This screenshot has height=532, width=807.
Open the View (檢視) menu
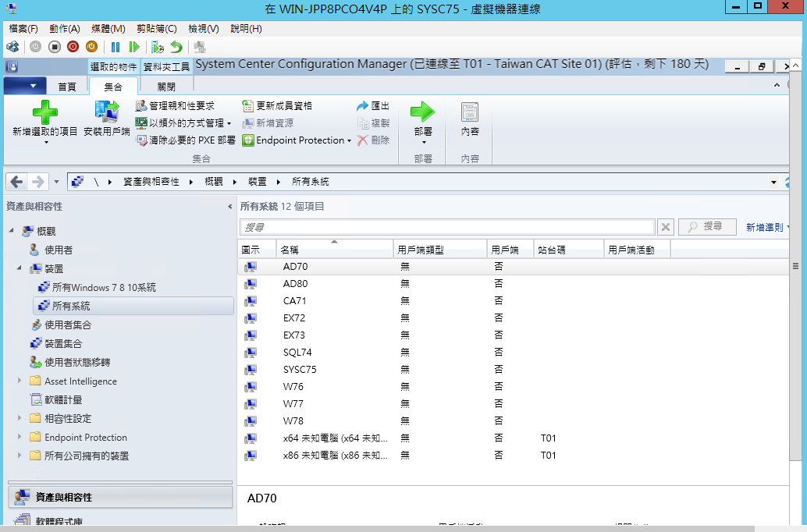pos(203,29)
